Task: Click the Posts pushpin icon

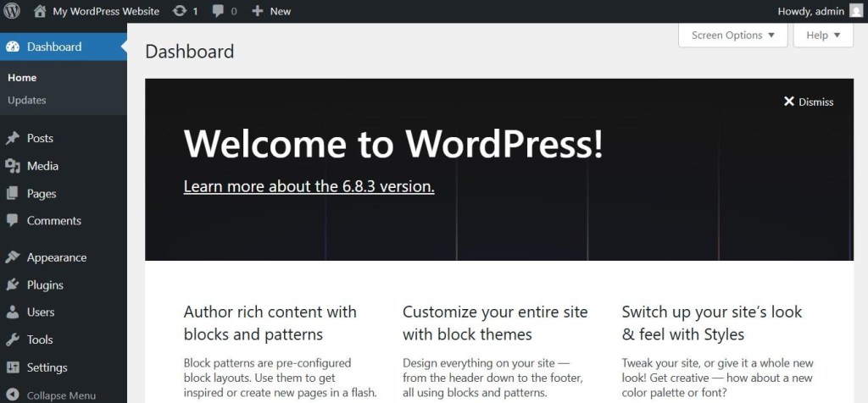Action: point(13,138)
